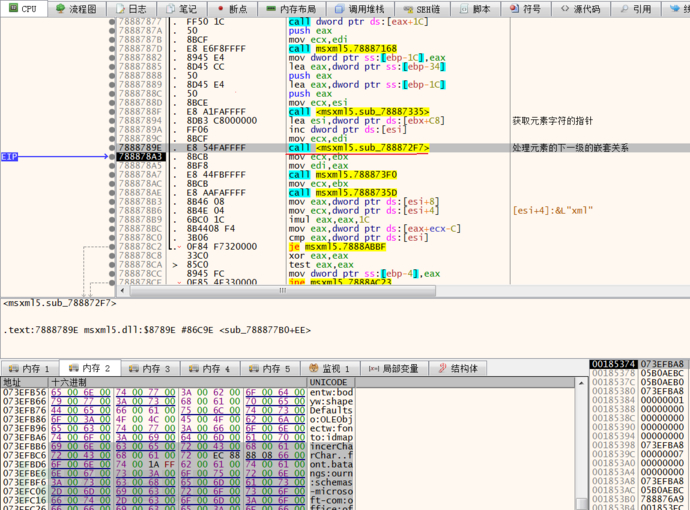Click the 地址 column header in dump
The image size is (690, 510).
[12, 382]
